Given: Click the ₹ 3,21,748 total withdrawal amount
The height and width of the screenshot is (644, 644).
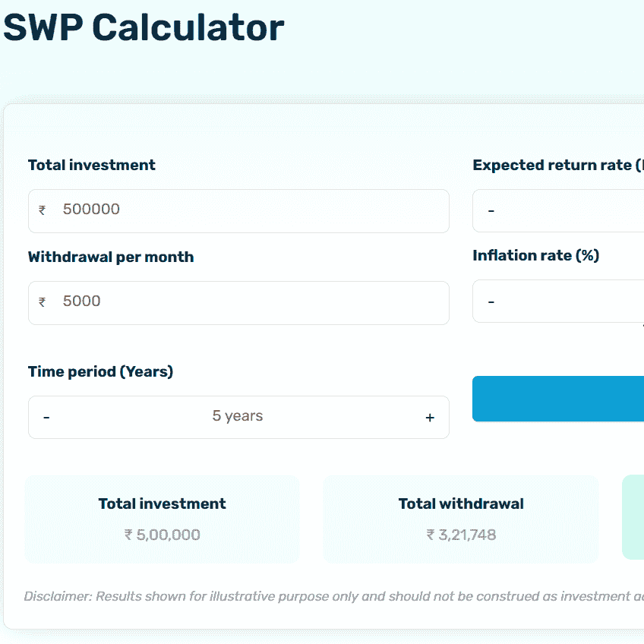Looking at the screenshot, I should [x=461, y=535].
